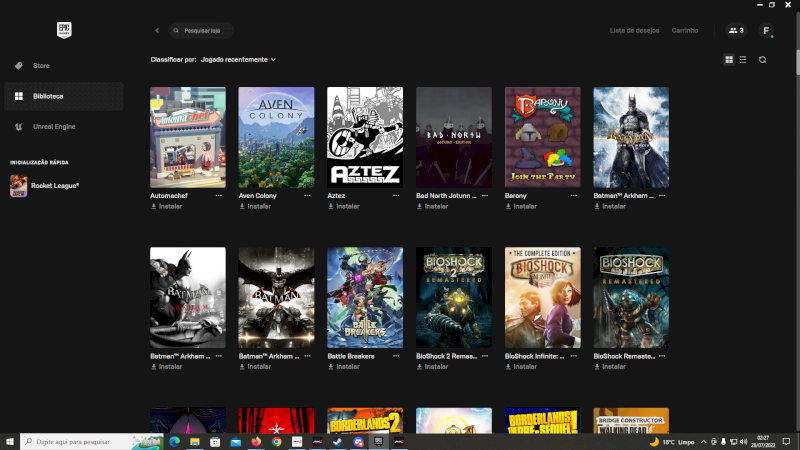Open the options menu for Battle Breakers
Image resolution: width=800 pixels, height=450 pixels.
396,356
